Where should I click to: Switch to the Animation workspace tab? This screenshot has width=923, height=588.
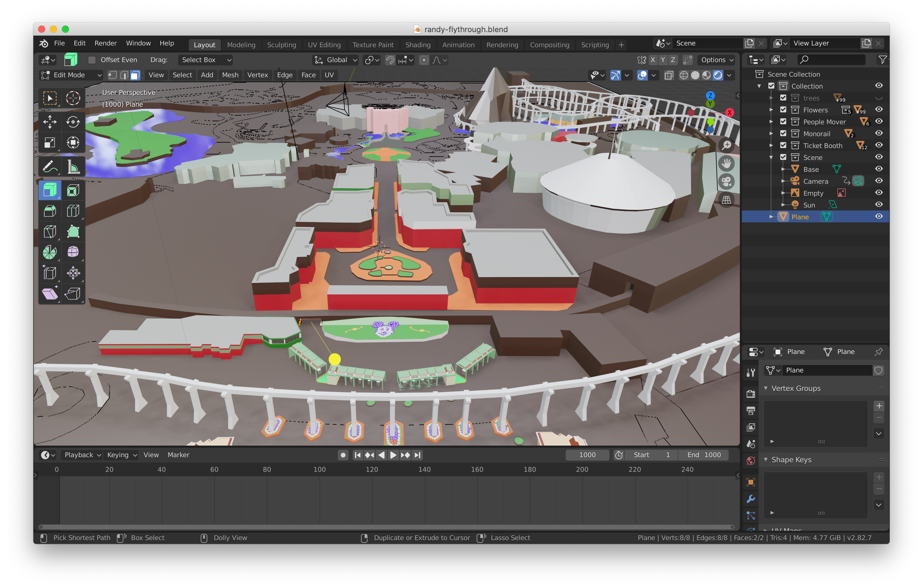tap(458, 45)
